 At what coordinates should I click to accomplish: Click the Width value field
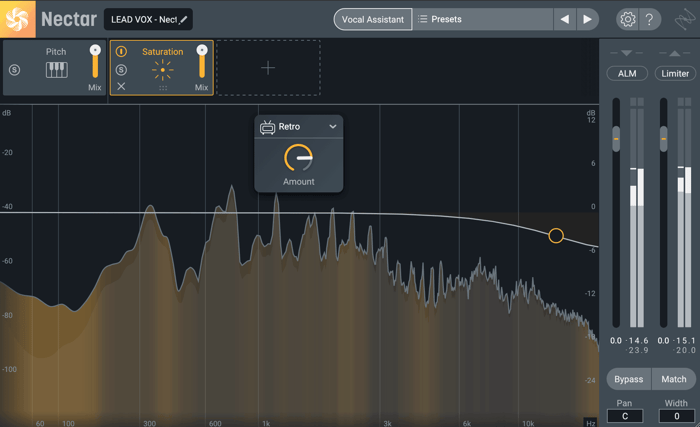pos(677,416)
